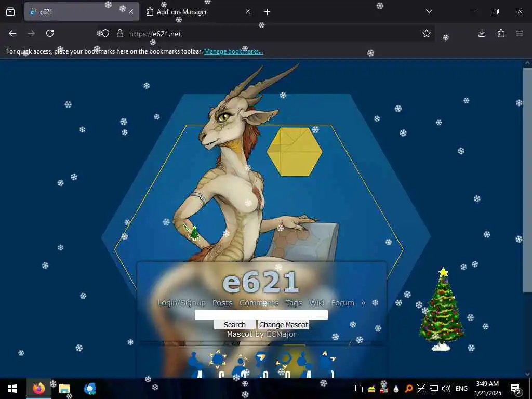Open the clock showing 3:49 AM
532x399 pixels.
tap(487, 389)
